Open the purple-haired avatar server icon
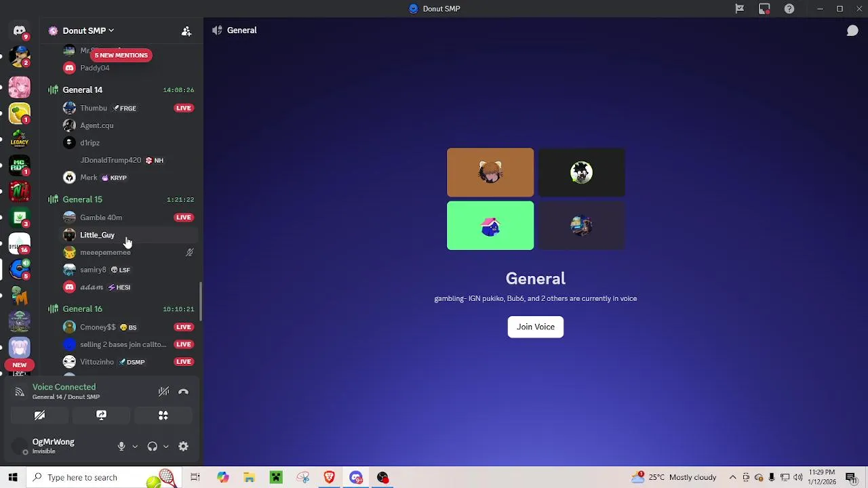The image size is (868, 488). pyautogui.click(x=19, y=347)
